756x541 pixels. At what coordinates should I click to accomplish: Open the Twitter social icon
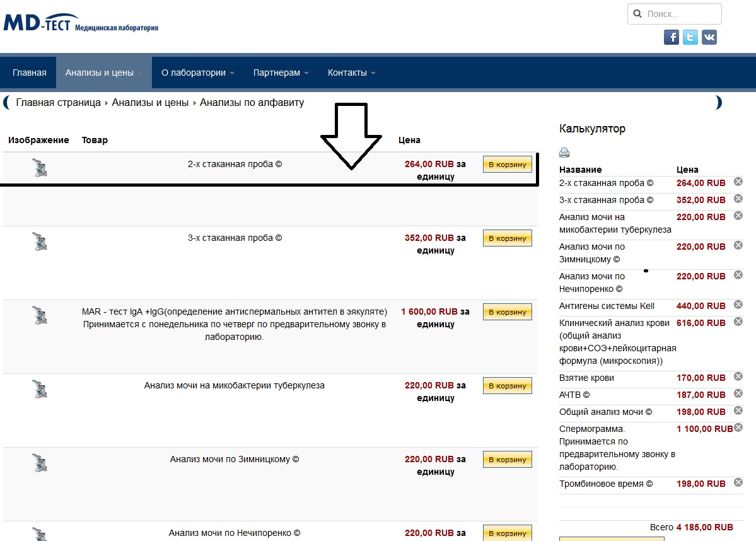click(x=690, y=37)
